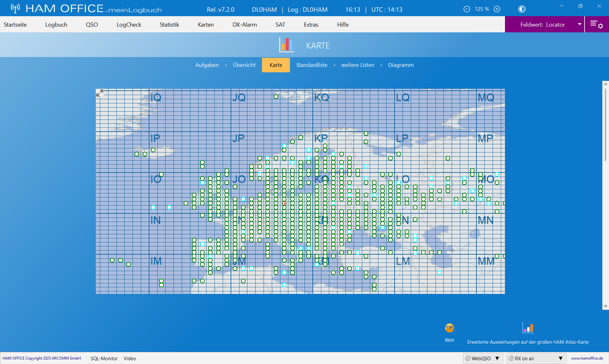Open the RX on air dropdown arrow

pos(560,358)
